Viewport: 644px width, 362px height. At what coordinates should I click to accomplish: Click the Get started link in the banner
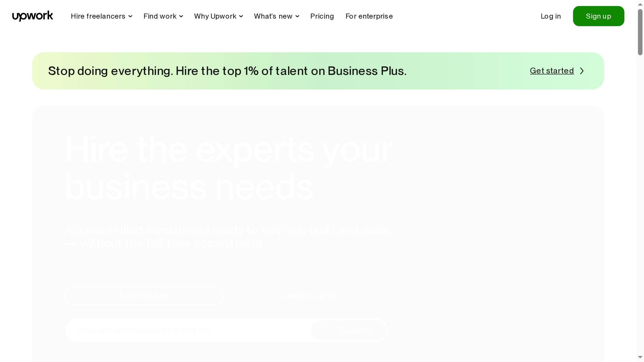pyautogui.click(x=552, y=71)
